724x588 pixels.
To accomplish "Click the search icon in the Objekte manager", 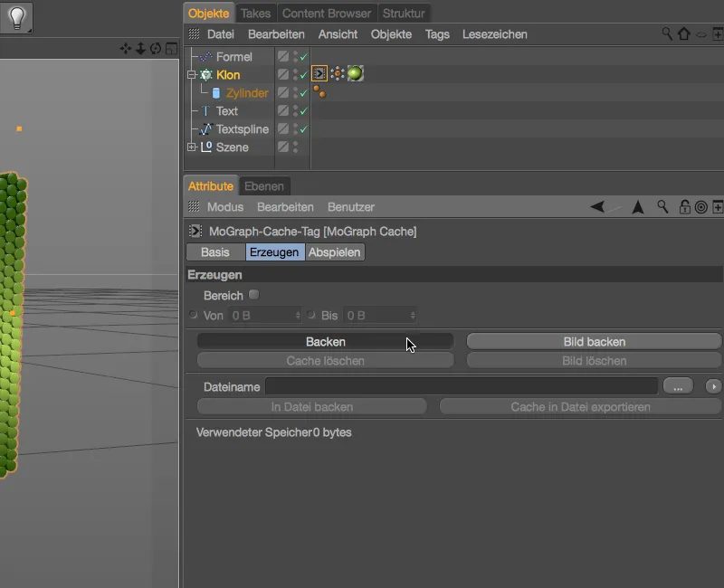I will (x=667, y=33).
